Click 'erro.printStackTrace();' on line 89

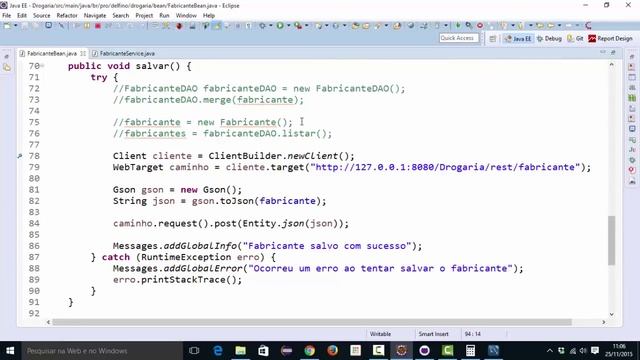[178, 280]
